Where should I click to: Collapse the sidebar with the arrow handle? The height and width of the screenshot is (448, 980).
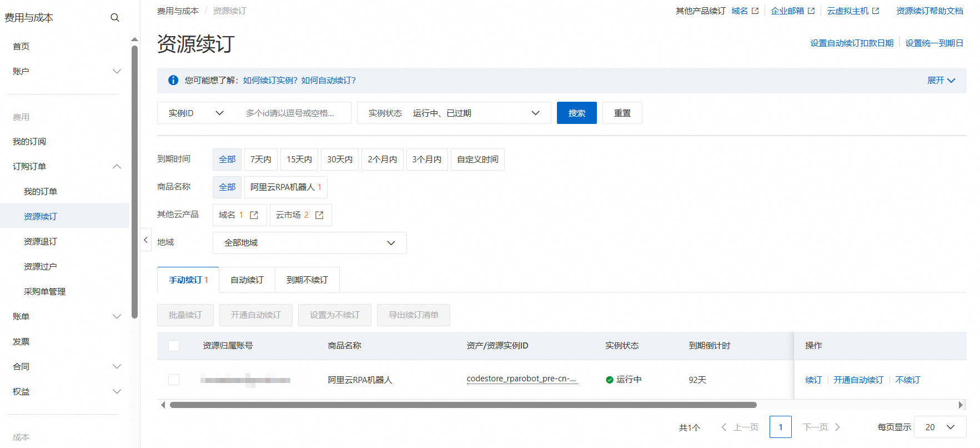145,240
